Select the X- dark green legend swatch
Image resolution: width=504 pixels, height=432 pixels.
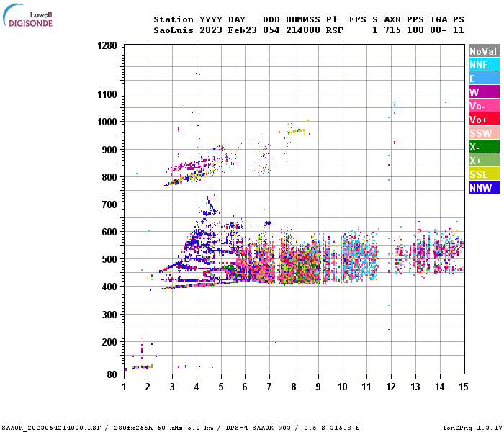coord(484,147)
